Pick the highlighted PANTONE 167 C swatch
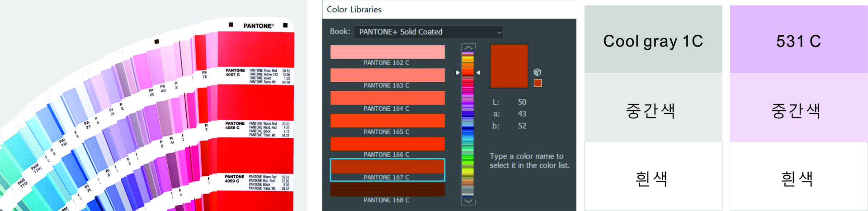 tap(387, 169)
